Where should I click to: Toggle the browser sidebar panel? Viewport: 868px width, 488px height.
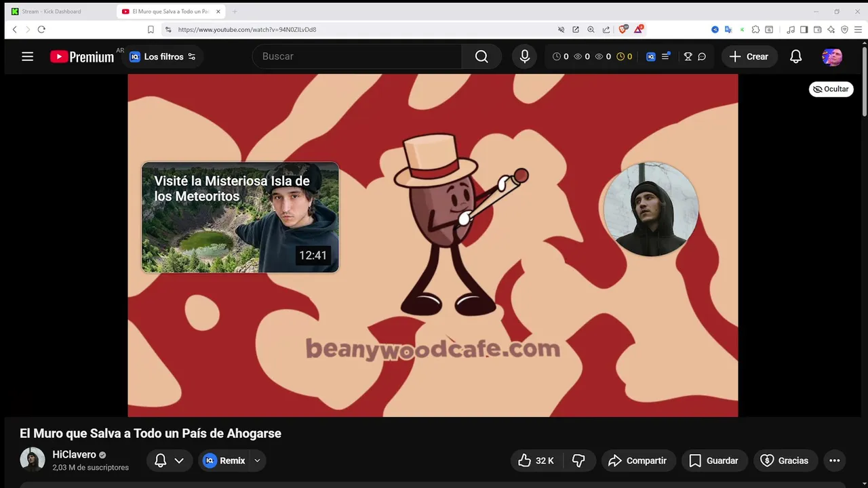click(804, 30)
